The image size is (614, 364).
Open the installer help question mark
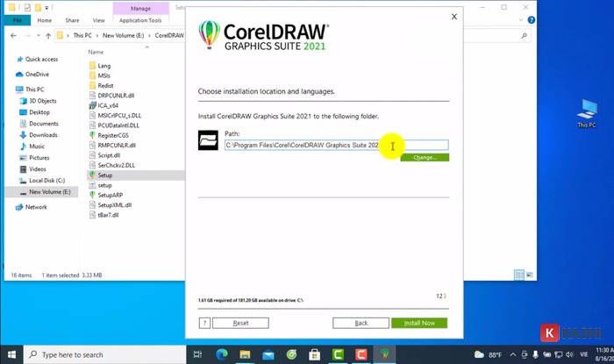coord(204,323)
